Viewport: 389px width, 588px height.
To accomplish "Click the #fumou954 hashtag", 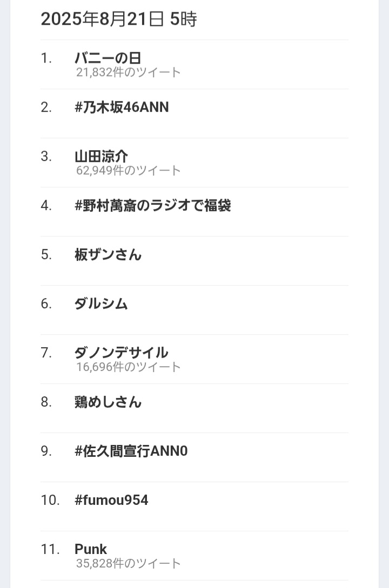I will coord(111,500).
